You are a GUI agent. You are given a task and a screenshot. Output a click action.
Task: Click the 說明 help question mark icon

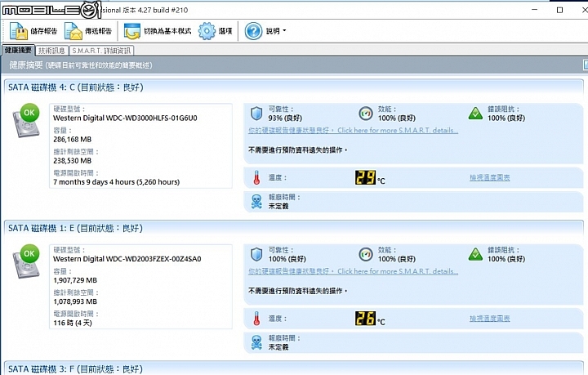click(253, 31)
